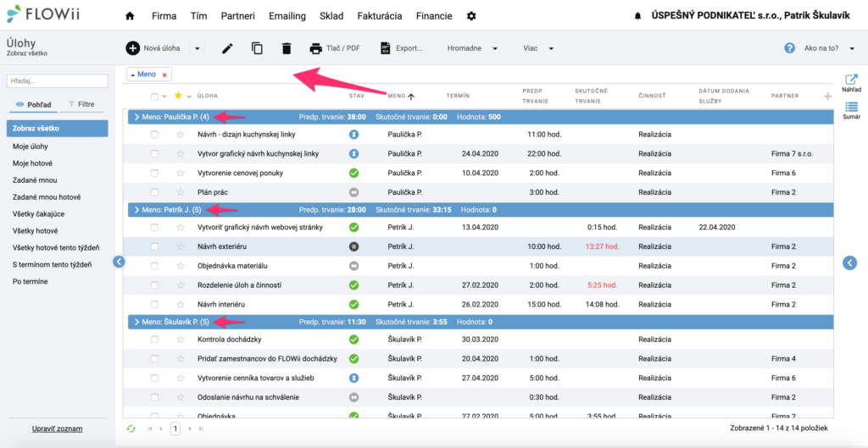This screenshot has width=868, height=448.
Task: Check the row Vytvoriť grafický návrh webovej stránky
Action: click(154, 227)
